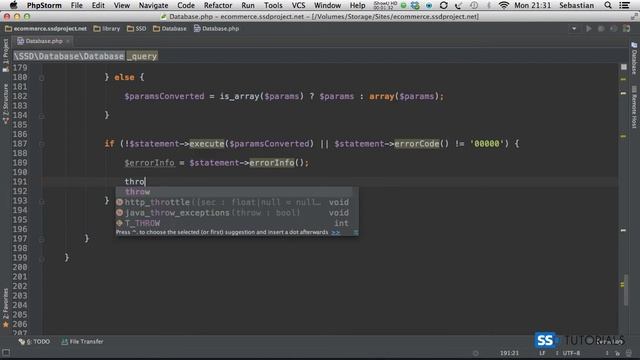Click the Database folder breadcrumb
640x360 pixels.
[x=170, y=29]
